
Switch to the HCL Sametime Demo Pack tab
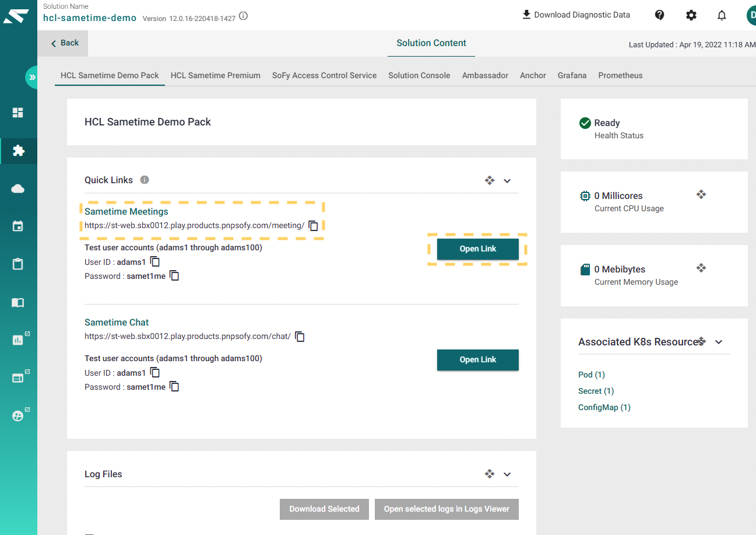coord(110,75)
